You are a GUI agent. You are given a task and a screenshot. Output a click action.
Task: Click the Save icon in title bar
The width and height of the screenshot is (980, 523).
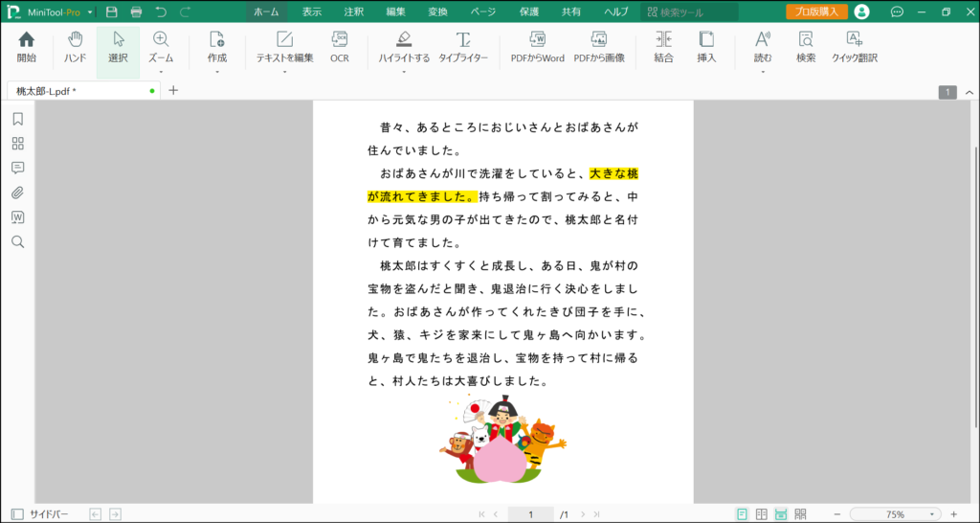click(x=112, y=11)
